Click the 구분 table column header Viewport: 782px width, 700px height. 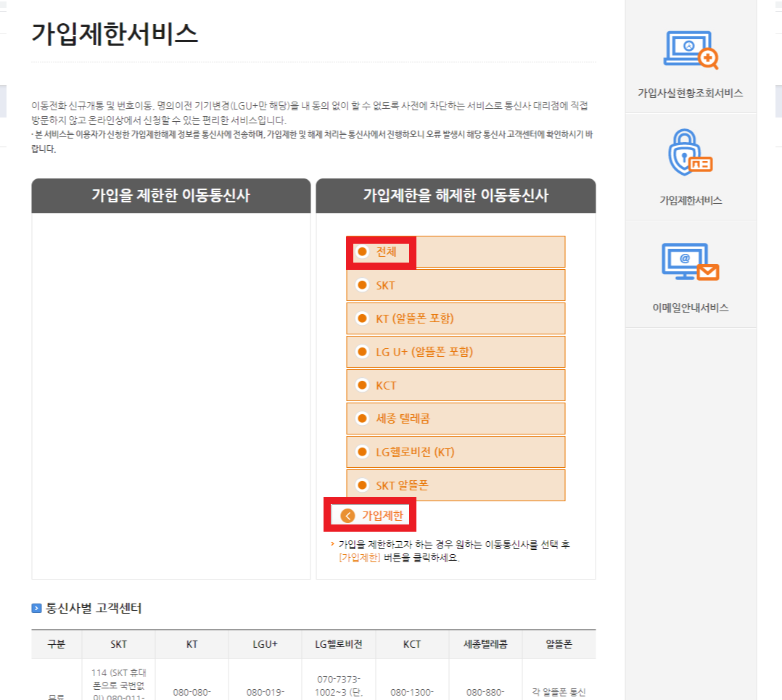click(57, 644)
